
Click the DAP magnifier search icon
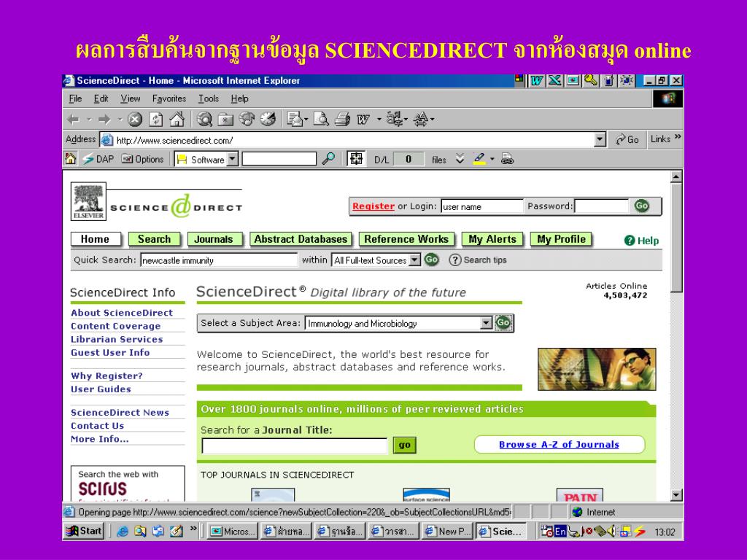tap(328, 158)
